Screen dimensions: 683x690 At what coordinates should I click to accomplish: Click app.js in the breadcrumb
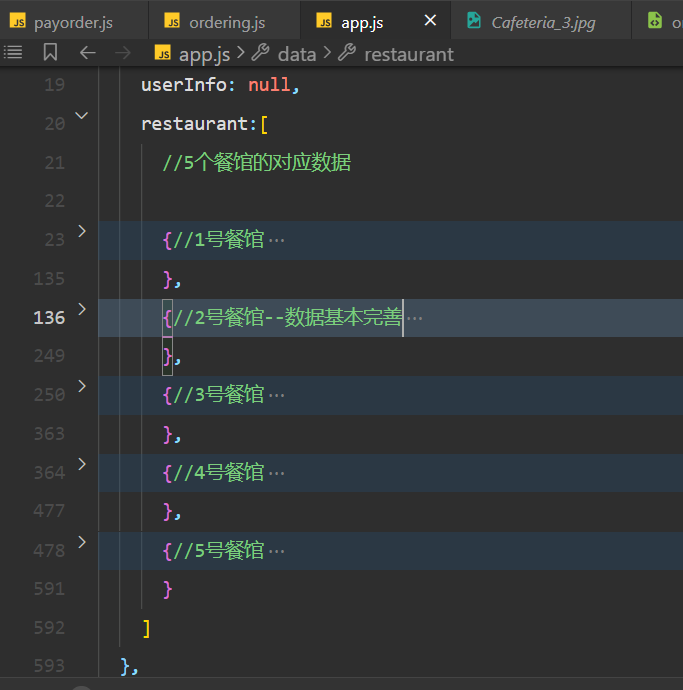pos(204,55)
